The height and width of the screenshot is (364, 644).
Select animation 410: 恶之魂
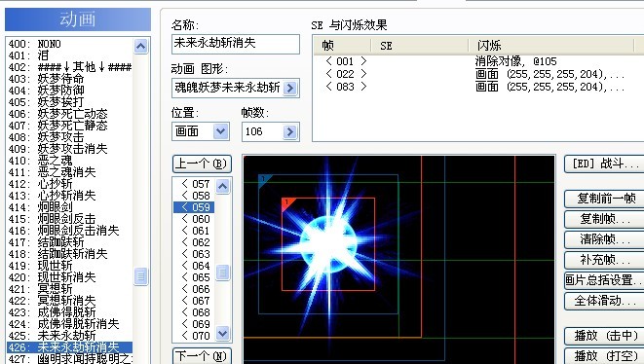point(70,161)
